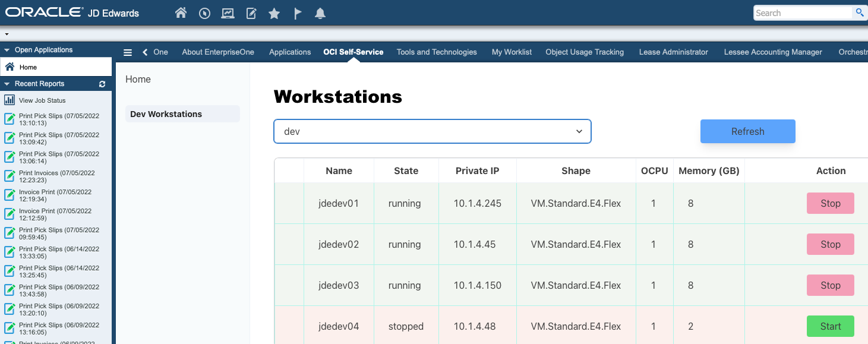The height and width of the screenshot is (344, 868).
Task: Stop the jdedev01 workstation
Action: [831, 203]
